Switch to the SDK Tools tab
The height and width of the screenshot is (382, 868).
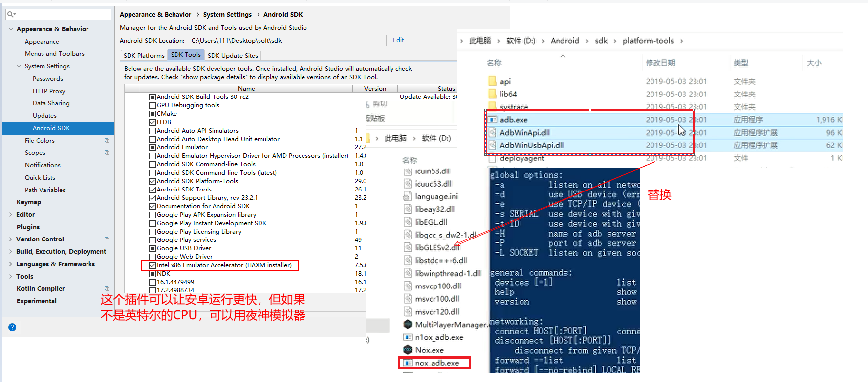click(186, 55)
